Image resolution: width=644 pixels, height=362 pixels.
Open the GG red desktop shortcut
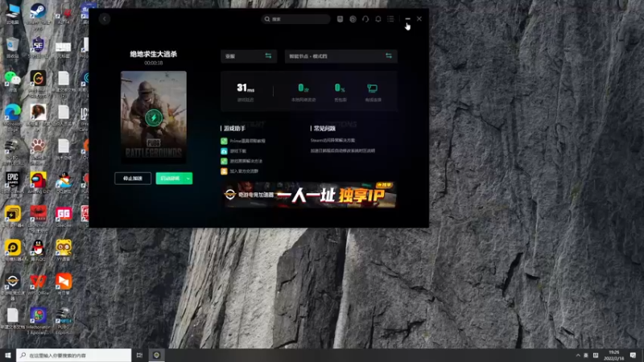(64, 216)
